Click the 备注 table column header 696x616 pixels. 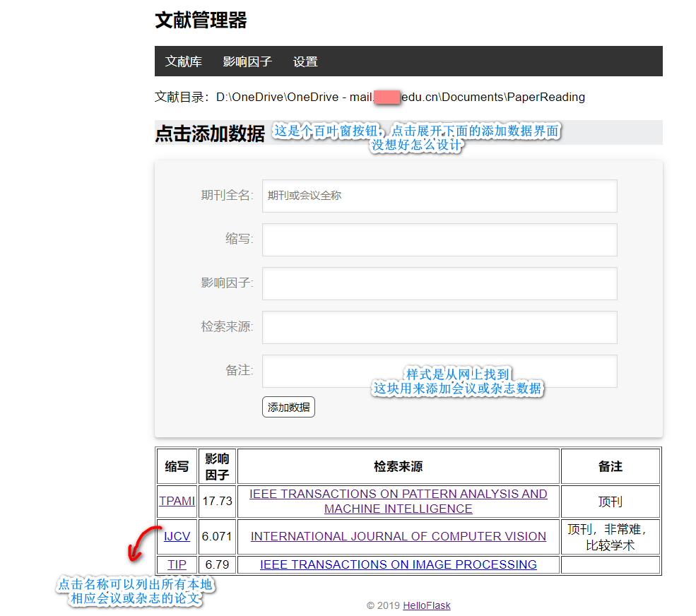(x=610, y=466)
